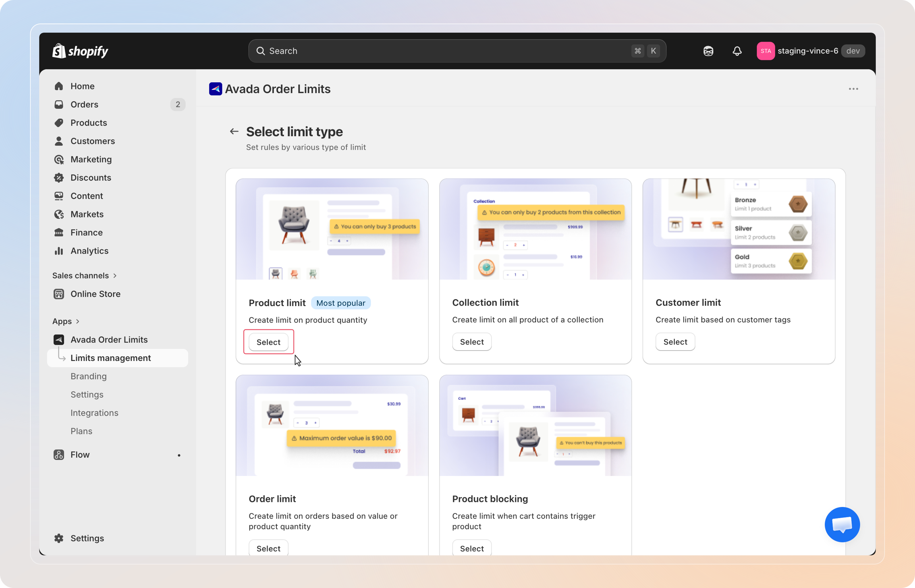Open the Sidekick assistant icon in top bar
This screenshot has height=588, width=915.
pyautogui.click(x=708, y=51)
